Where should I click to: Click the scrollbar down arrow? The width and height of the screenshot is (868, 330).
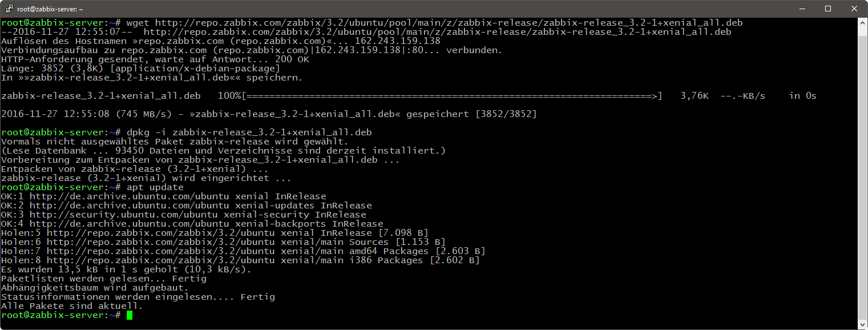click(862, 324)
